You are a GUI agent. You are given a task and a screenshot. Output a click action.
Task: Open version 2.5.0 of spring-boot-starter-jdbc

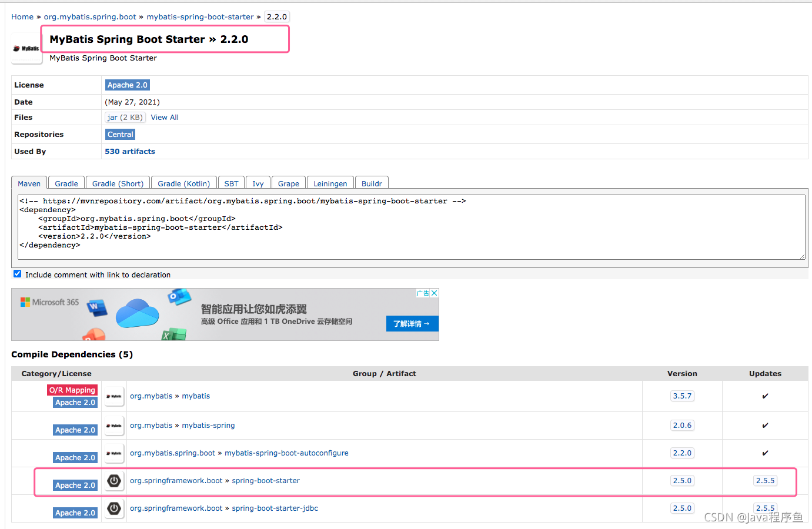point(682,508)
